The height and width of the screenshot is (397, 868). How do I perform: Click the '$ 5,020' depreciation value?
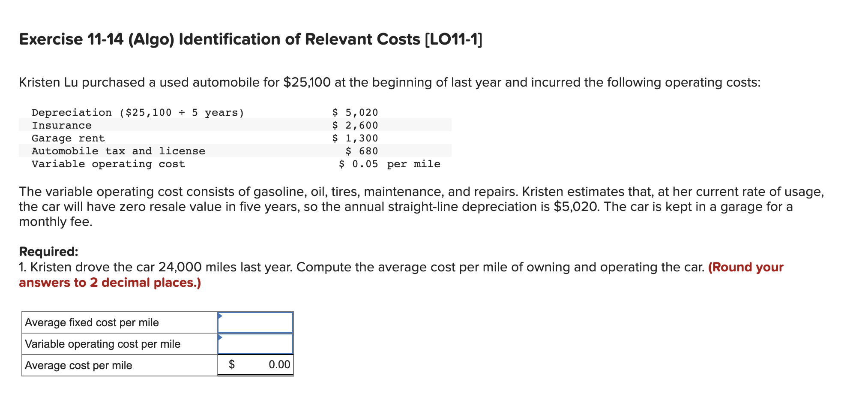click(x=355, y=112)
